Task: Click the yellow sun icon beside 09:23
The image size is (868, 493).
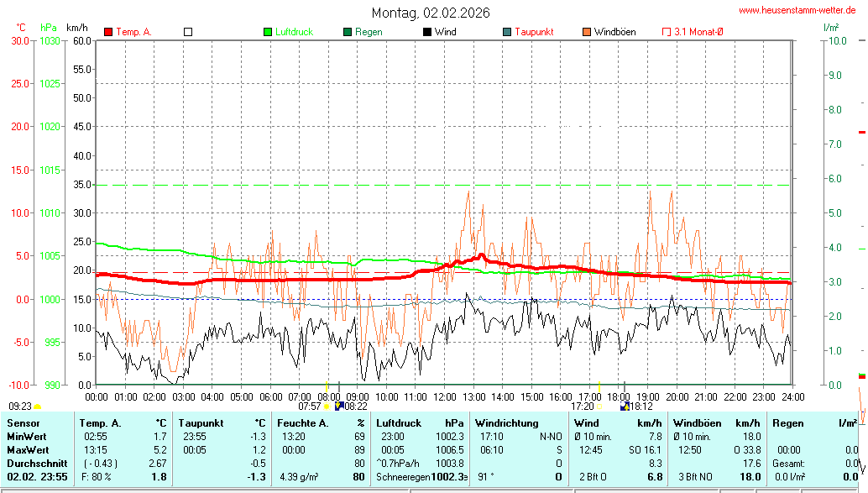Action: coord(37,406)
